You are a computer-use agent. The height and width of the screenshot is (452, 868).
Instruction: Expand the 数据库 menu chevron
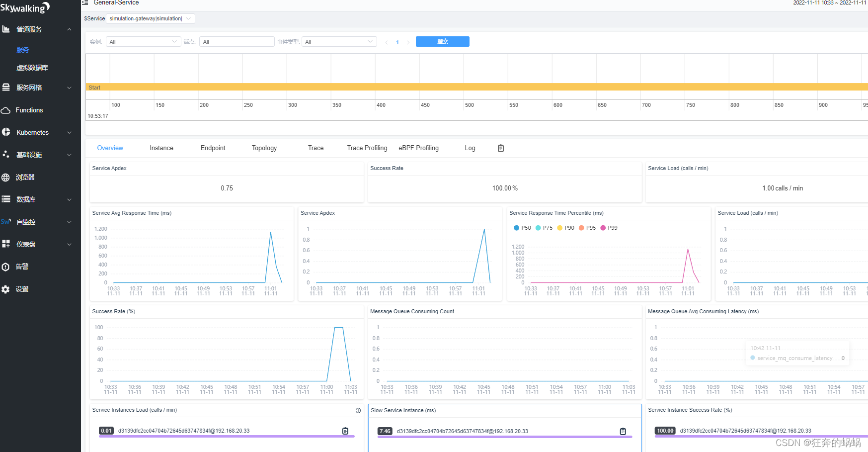69,199
